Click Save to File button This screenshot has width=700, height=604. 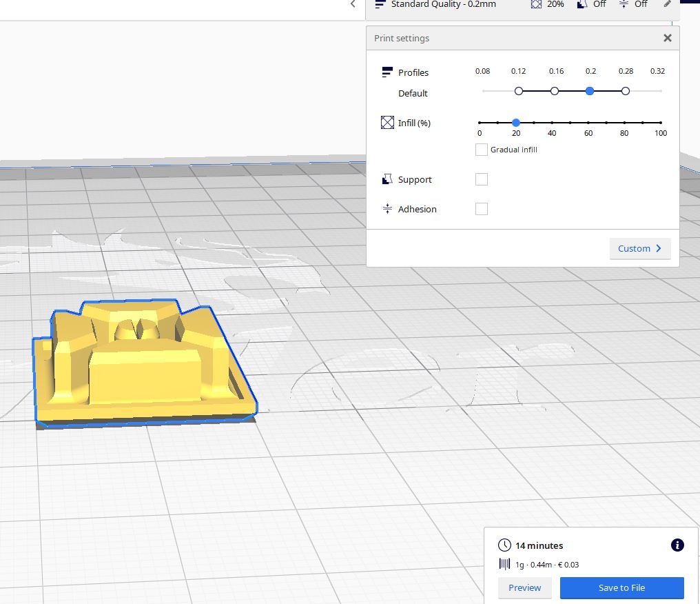pyautogui.click(x=621, y=587)
